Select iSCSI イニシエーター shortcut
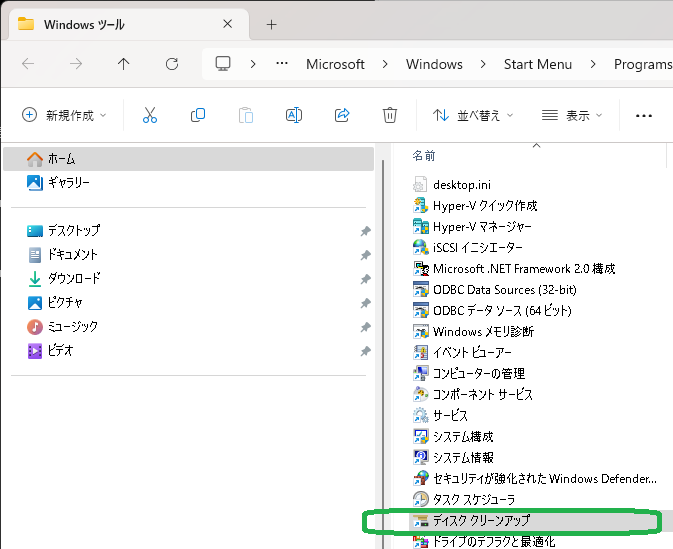Viewport: 673px width, 549px height. click(x=467, y=248)
